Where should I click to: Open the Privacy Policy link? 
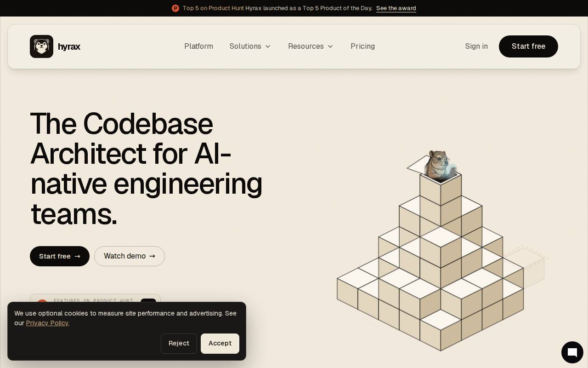pos(47,323)
